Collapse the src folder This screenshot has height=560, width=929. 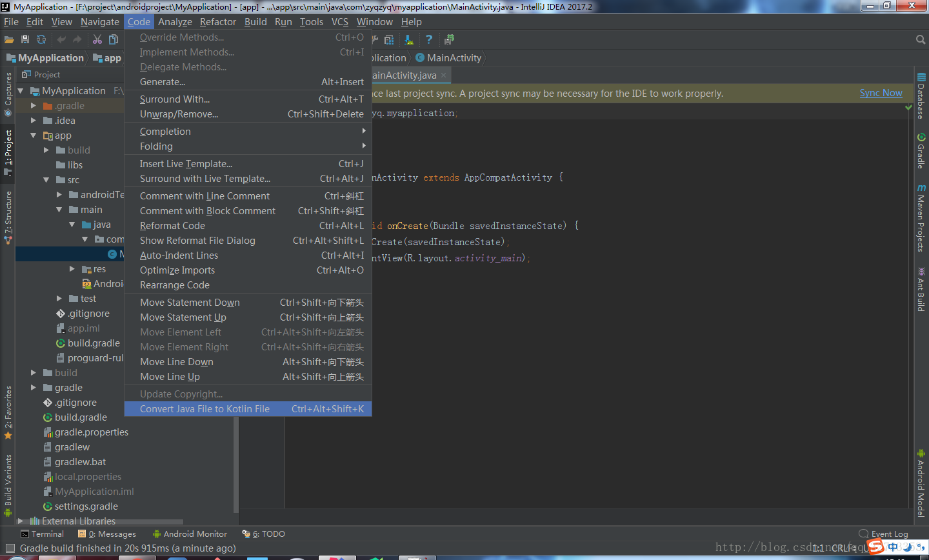point(46,180)
